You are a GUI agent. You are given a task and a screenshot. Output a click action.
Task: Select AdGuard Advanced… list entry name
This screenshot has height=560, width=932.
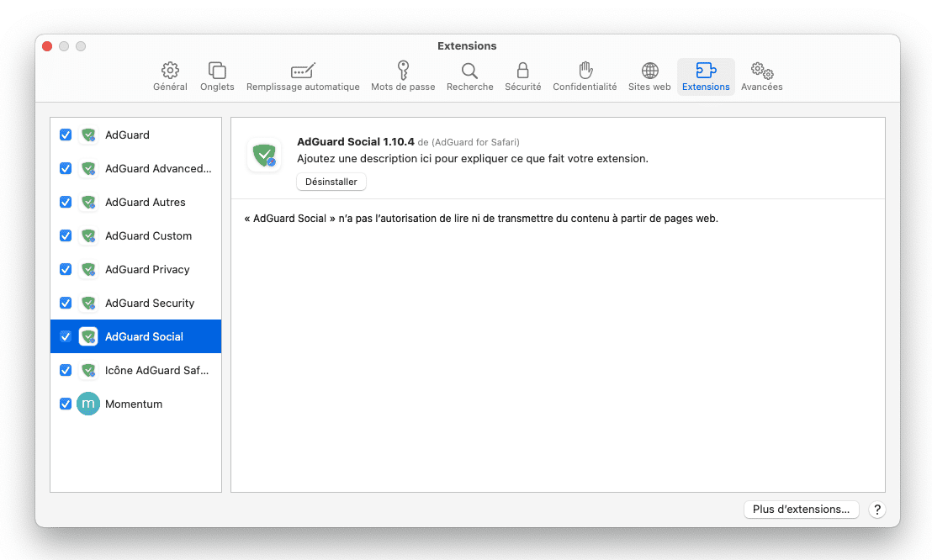(158, 169)
